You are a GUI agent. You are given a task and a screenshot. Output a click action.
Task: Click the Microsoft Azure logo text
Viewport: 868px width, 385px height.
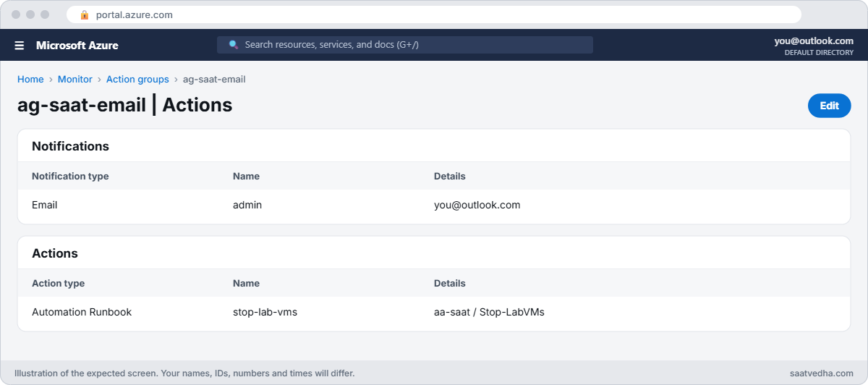tap(77, 45)
